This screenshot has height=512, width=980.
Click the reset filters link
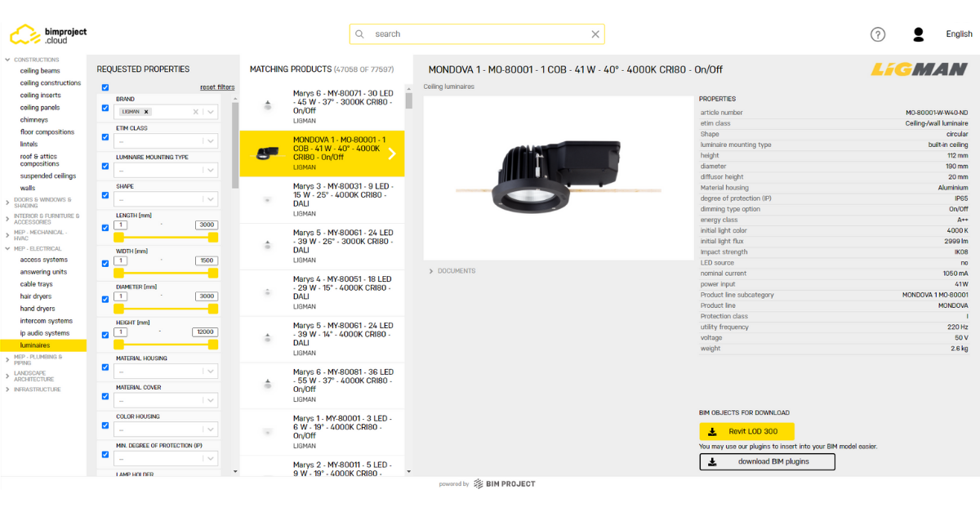point(217,87)
